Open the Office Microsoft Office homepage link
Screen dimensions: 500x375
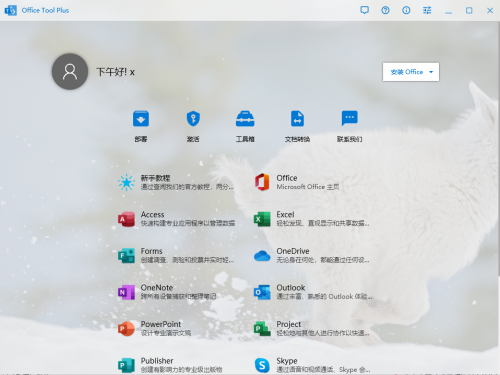coord(308,187)
